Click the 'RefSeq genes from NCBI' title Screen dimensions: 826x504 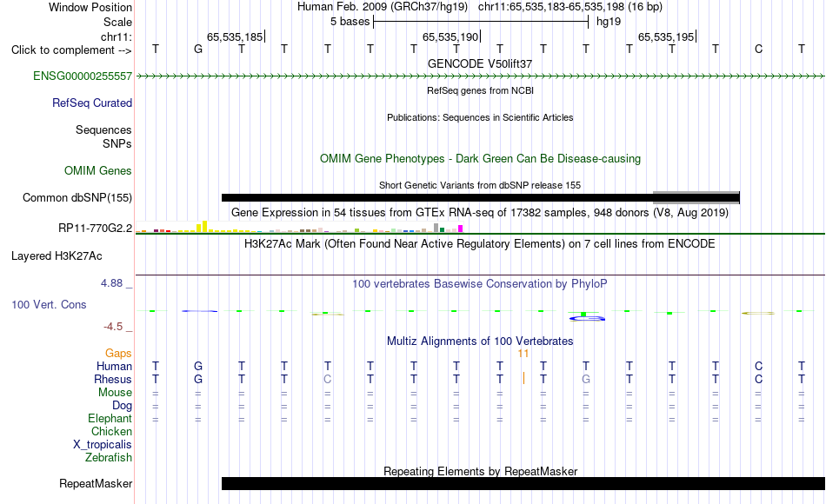coord(480,91)
